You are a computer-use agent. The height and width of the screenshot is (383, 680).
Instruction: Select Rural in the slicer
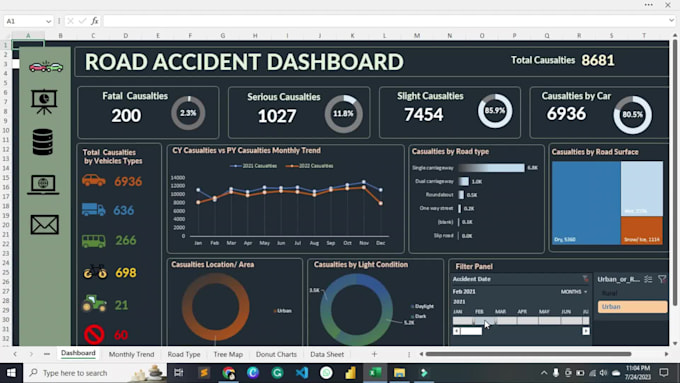pyautogui.click(x=632, y=294)
